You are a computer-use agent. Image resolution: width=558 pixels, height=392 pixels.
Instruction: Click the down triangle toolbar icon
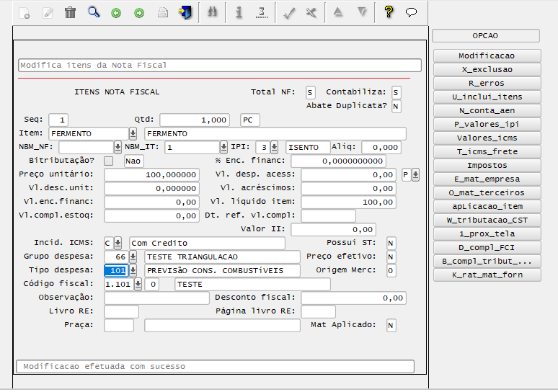[x=362, y=12]
